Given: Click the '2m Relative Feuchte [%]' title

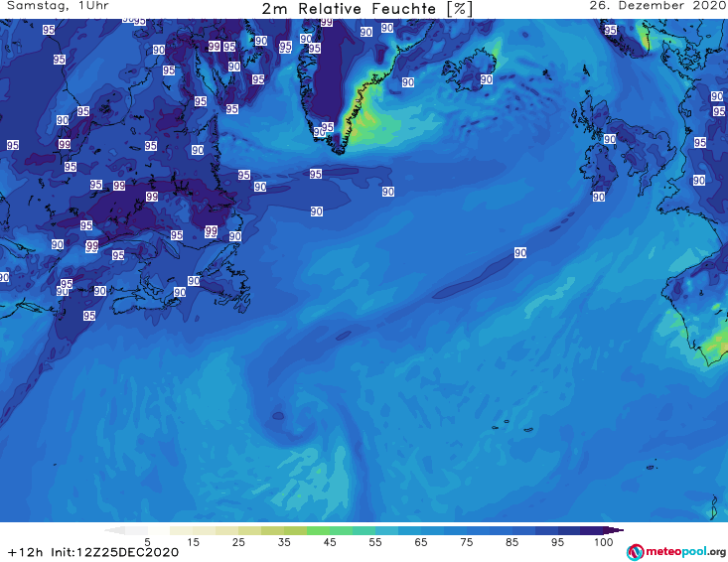Looking at the screenshot, I should 367,9.
